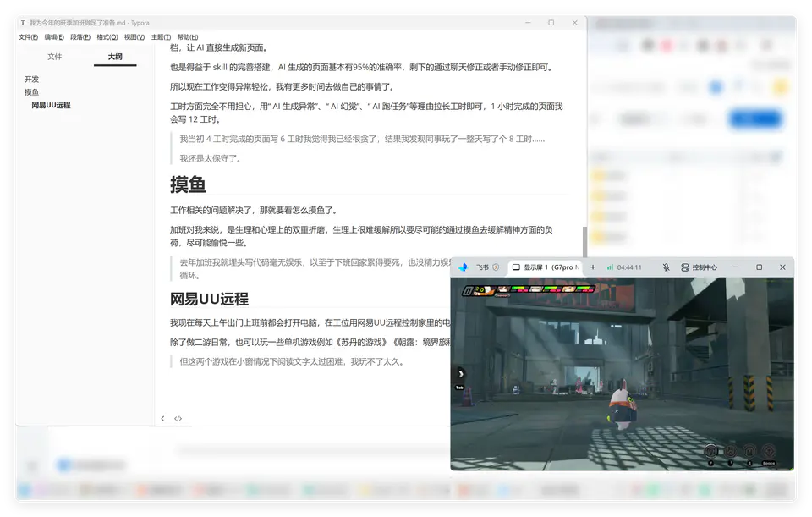Click the green signal strength icon
812x517 pixels.
610,267
